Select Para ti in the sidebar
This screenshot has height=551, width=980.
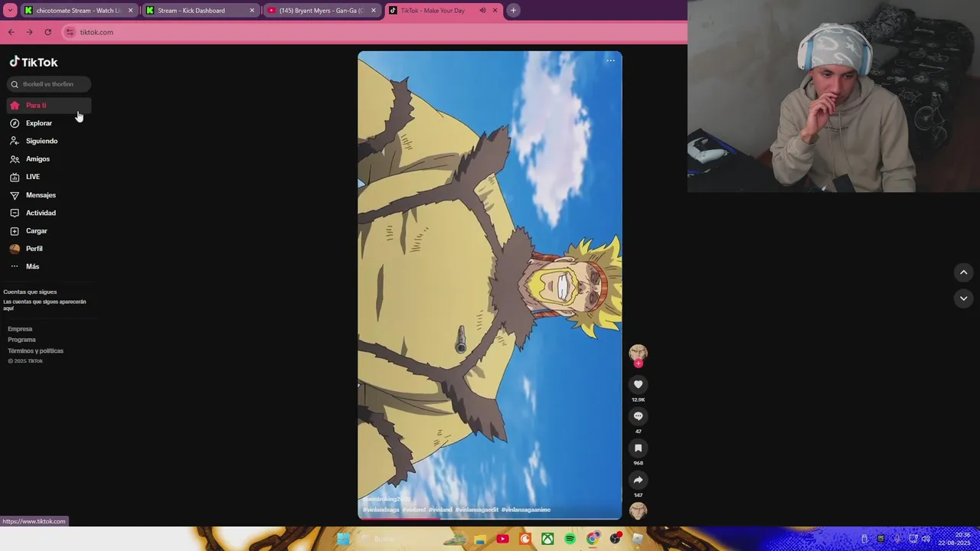click(x=49, y=106)
